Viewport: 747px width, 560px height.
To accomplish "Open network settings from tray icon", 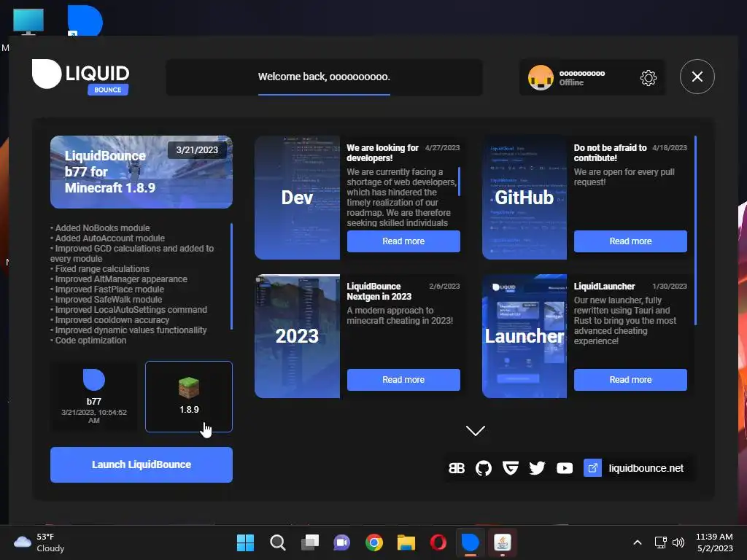I will (660, 542).
